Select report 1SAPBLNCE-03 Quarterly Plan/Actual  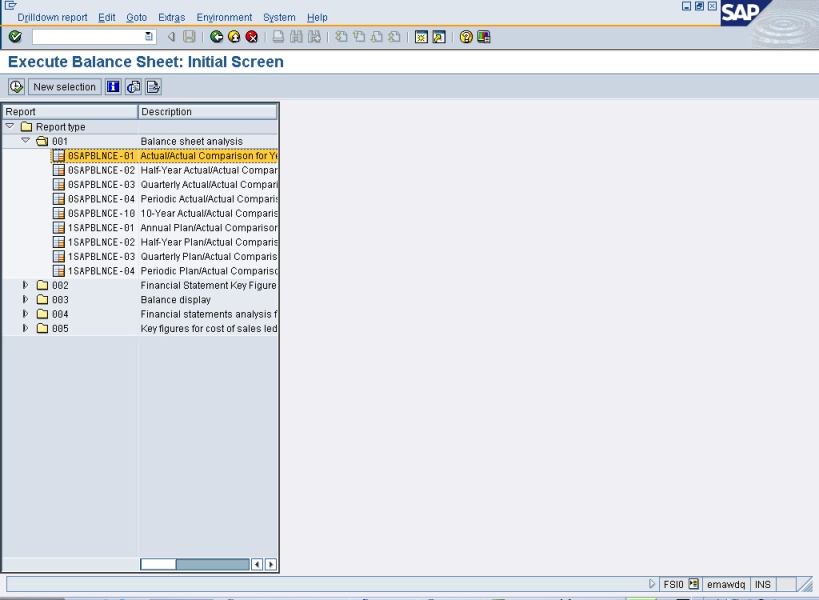click(x=100, y=256)
